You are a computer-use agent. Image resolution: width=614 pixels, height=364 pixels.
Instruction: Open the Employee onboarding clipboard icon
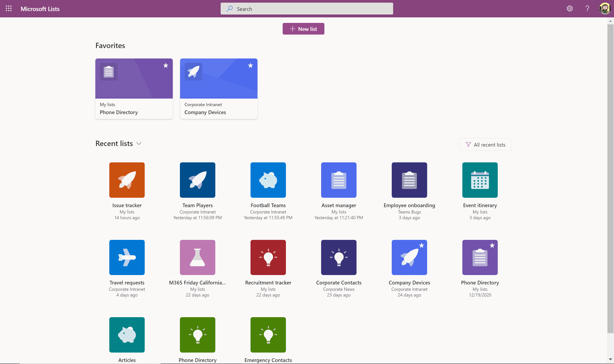point(410,180)
